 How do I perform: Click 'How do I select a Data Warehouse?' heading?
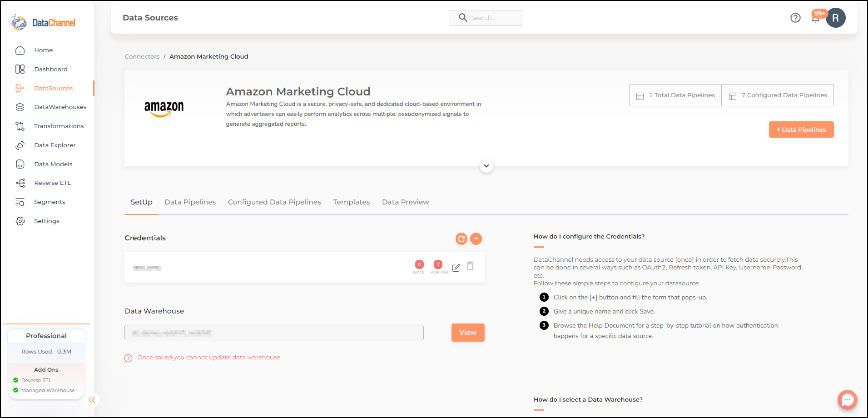click(588, 400)
